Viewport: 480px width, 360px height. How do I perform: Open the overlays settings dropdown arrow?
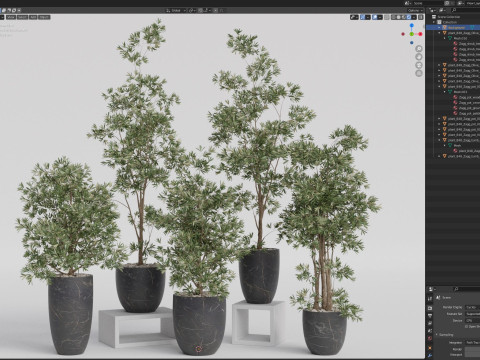pos(380,17)
